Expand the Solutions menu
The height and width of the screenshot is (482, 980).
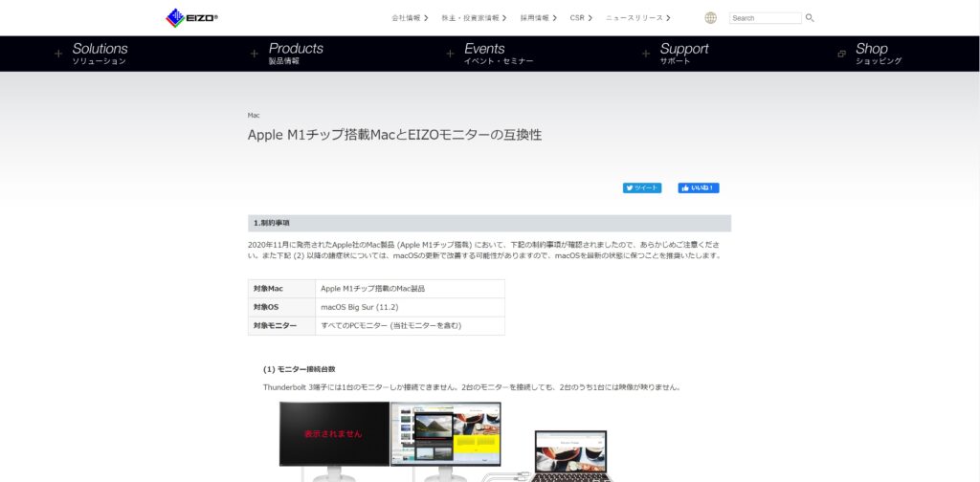coord(100,54)
